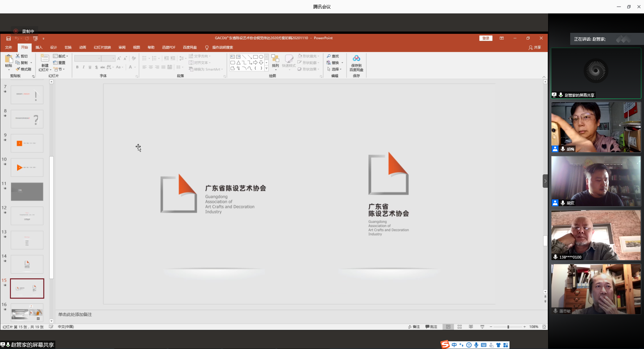The image size is (644, 349).
Task: Click the font color A swatch button
Action: (x=130, y=67)
